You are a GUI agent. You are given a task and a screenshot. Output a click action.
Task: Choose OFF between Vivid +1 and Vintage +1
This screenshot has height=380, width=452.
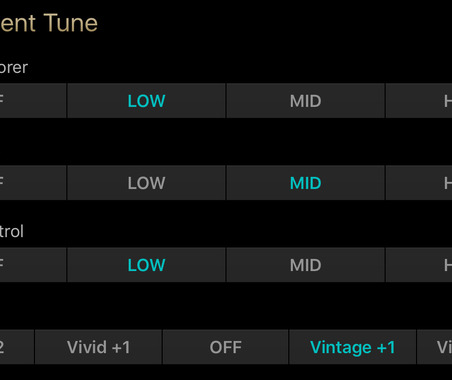point(225,347)
